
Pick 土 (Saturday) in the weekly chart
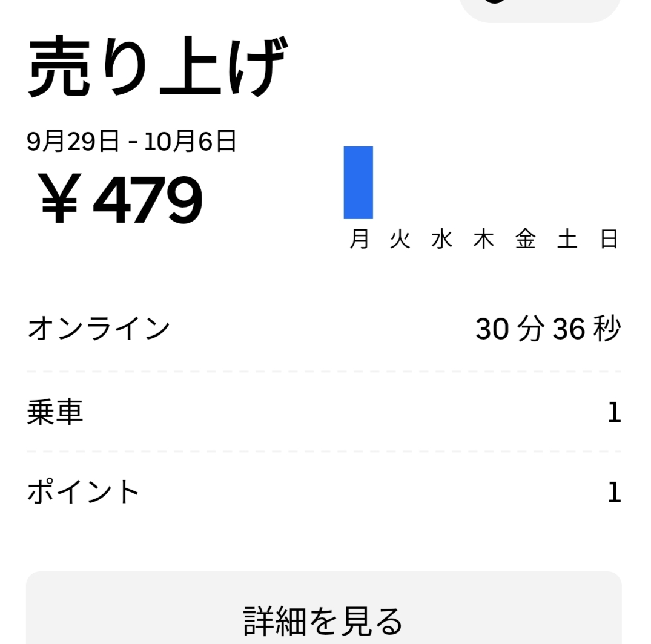[567, 240]
